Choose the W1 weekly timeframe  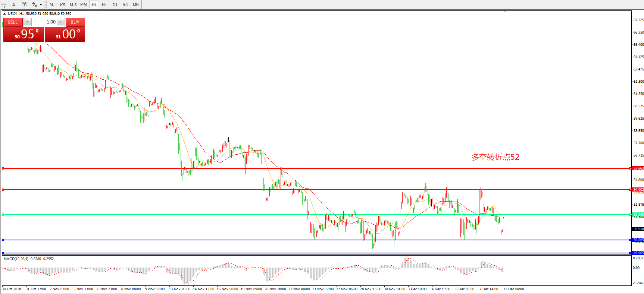126,4
